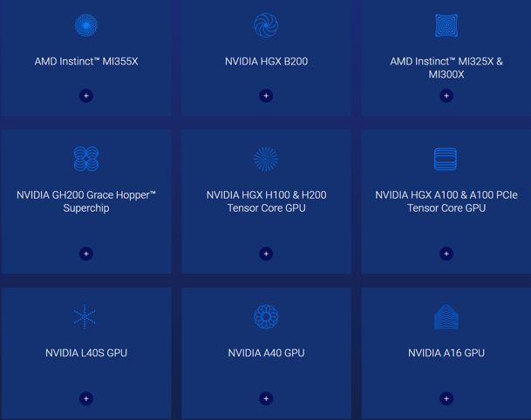The height and width of the screenshot is (420, 531).
Task: Click the NVIDIA HGX B200 swirl icon
Action: [x=266, y=25]
